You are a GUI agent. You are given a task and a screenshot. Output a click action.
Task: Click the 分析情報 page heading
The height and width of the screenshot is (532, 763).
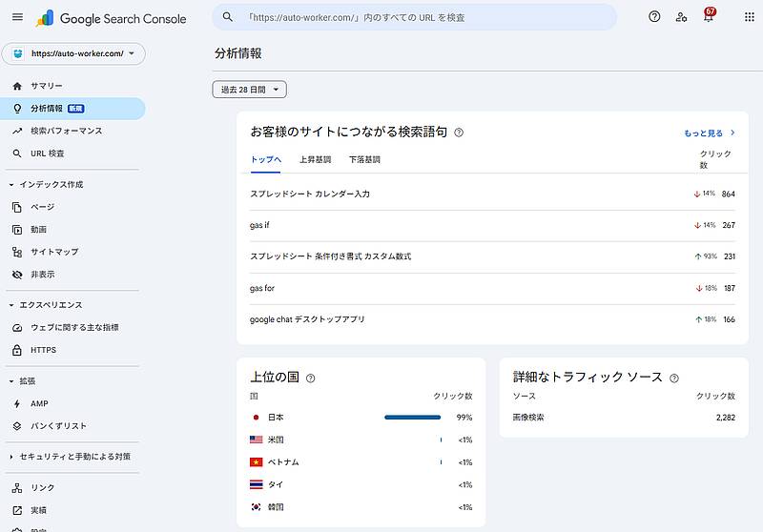237,53
